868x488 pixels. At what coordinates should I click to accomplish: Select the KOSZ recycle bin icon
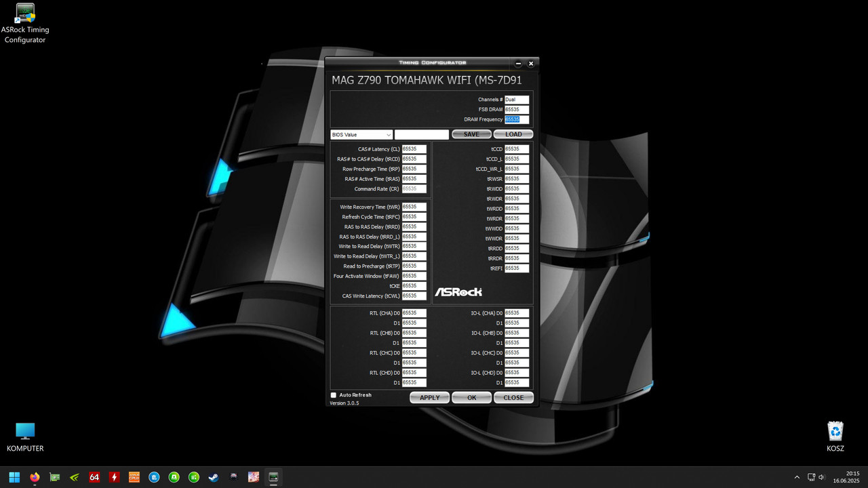pos(835,437)
